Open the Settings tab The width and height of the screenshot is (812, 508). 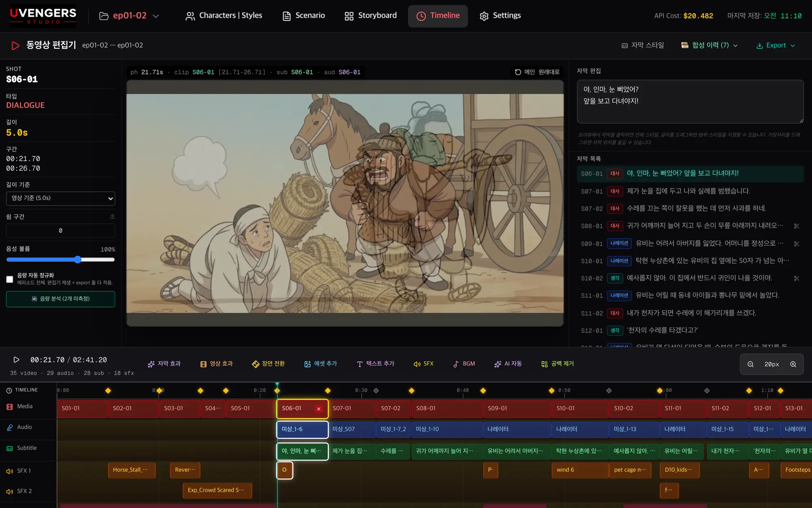(x=500, y=16)
